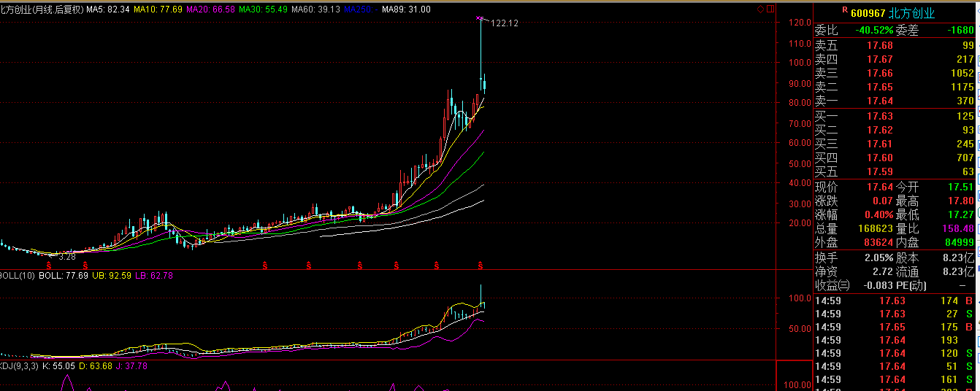
Task: Click the leftmost red S marker under the chart
Action: pos(49,264)
